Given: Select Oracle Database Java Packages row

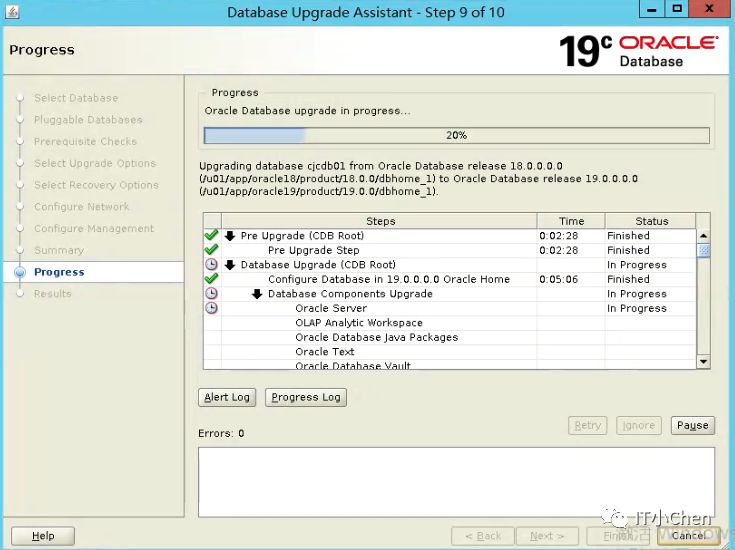Looking at the screenshot, I should tap(450, 337).
